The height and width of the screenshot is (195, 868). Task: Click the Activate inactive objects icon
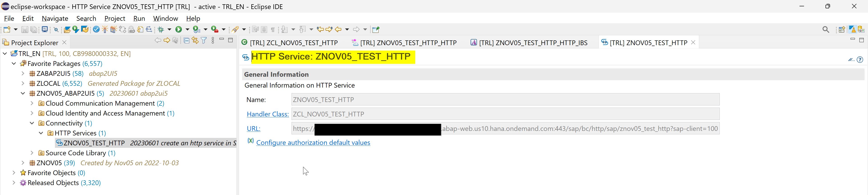pos(113,30)
